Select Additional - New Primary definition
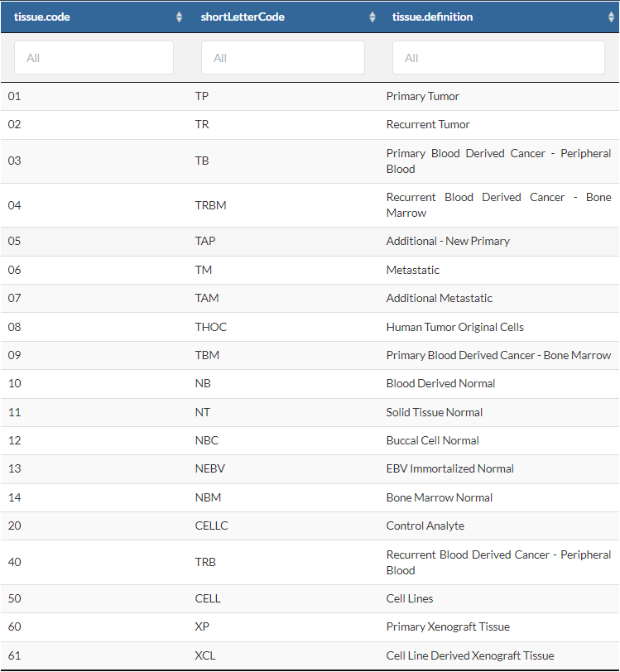The width and height of the screenshot is (620, 672). [448, 242]
